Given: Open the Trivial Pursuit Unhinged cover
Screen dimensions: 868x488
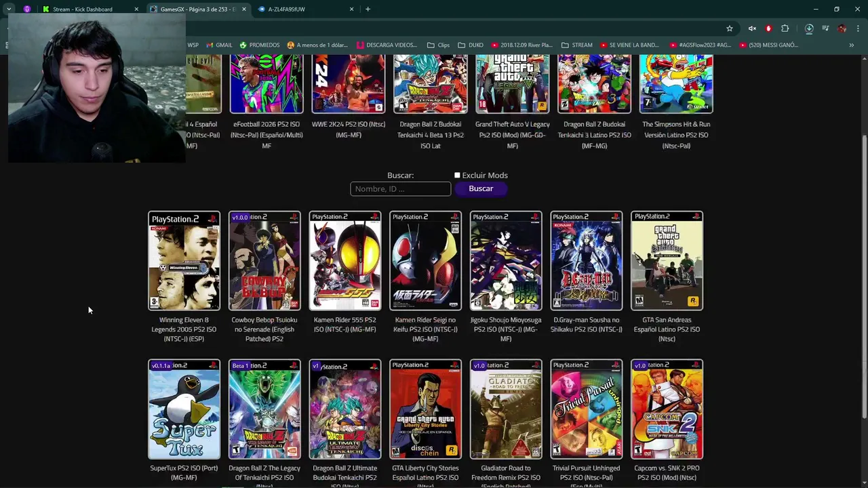Looking at the screenshot, I should click(x=587, y=409).
